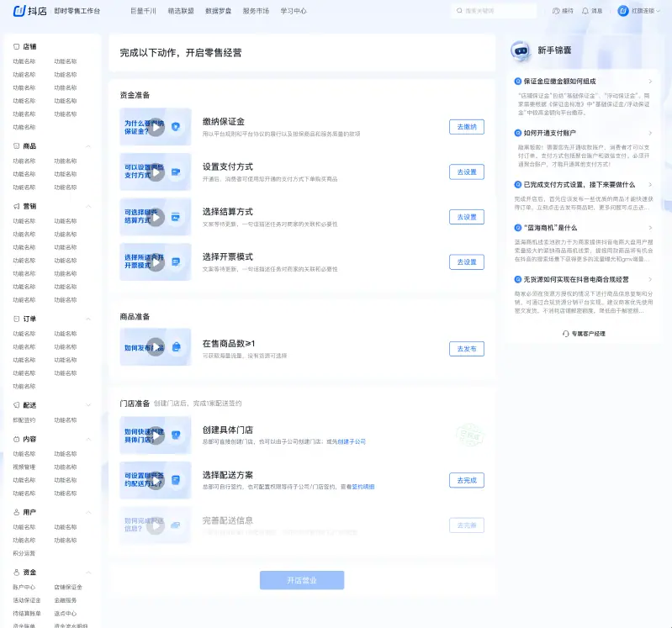Screen dimensions: 672x628
Task: Click 去设置 button for 设置支付方式
Action: click(x=467, y=172)
